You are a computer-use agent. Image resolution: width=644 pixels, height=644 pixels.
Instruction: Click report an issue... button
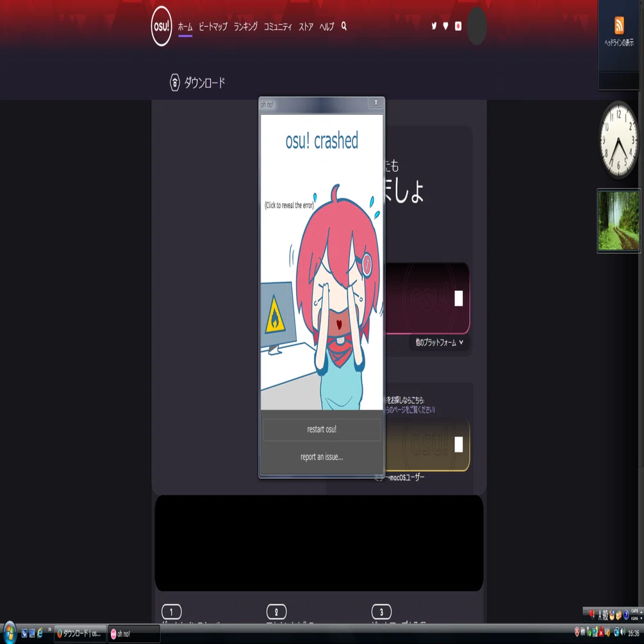click(322, 457)
